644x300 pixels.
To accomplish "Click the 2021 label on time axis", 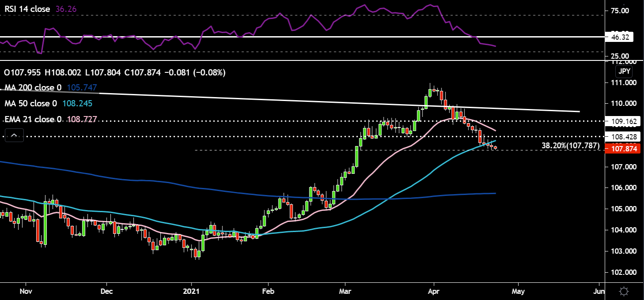I will click(x=191, y=291).
